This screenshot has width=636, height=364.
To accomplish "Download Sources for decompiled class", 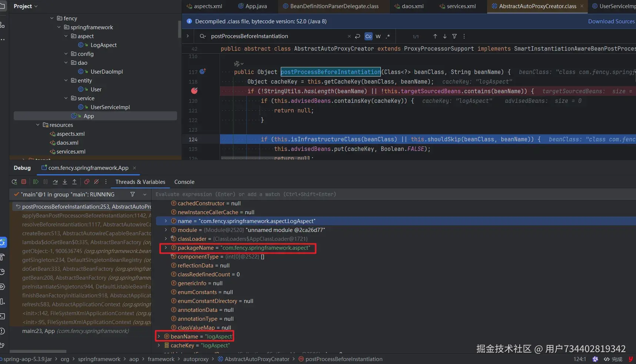I will tap(611, 21).
